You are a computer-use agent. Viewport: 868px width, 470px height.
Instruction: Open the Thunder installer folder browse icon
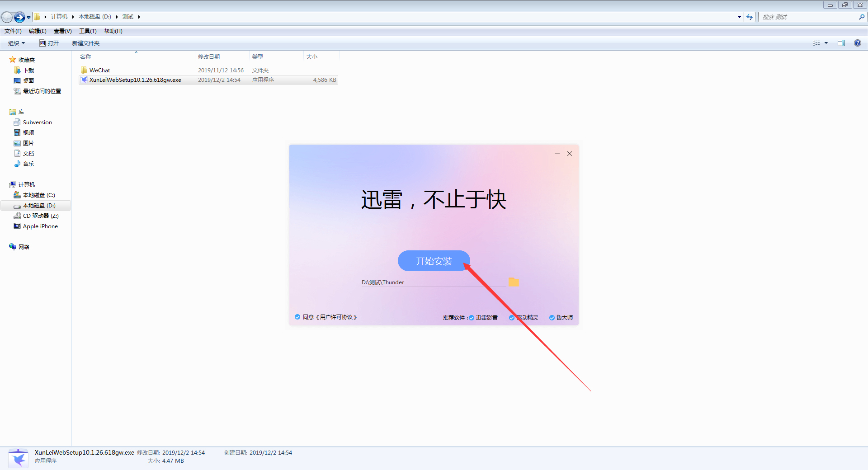514,282
